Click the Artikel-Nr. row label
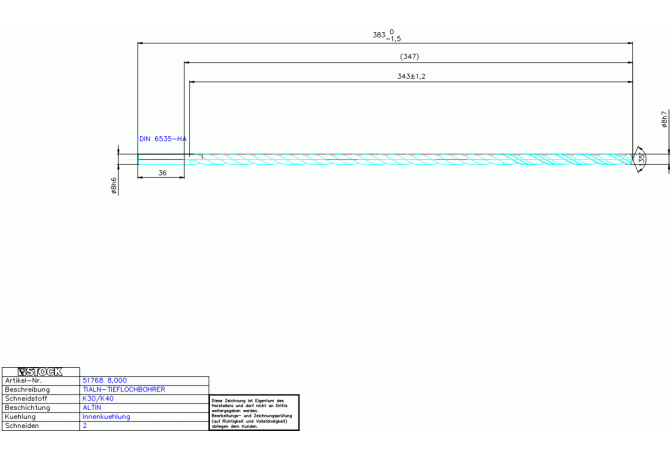Viewport: 670px width, 460px height. [24, 380]
